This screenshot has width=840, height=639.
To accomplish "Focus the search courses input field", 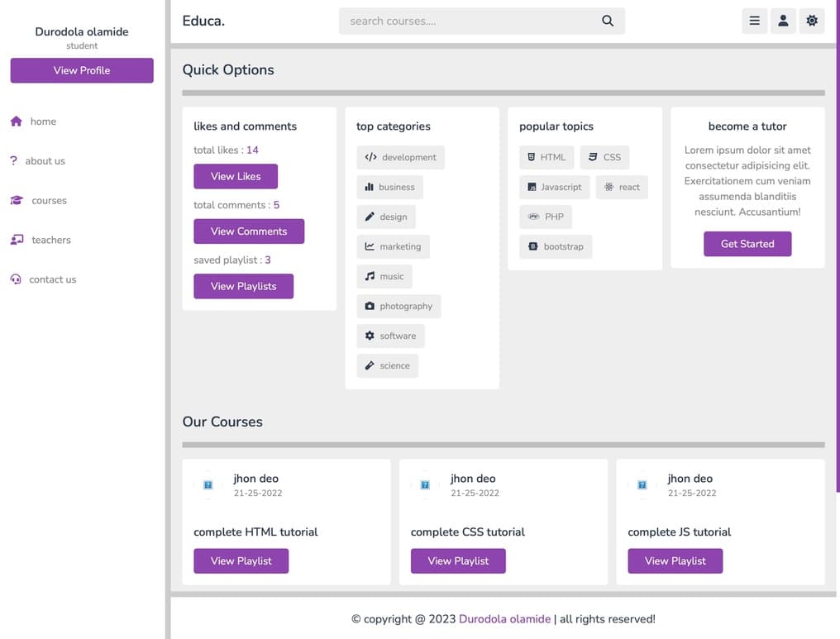I will click(467, 21).
